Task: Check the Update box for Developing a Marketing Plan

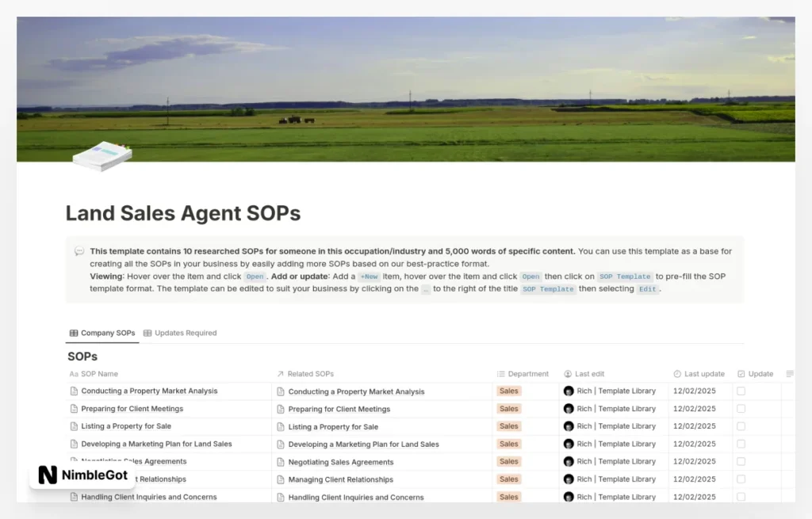Action: pos(741,444)
